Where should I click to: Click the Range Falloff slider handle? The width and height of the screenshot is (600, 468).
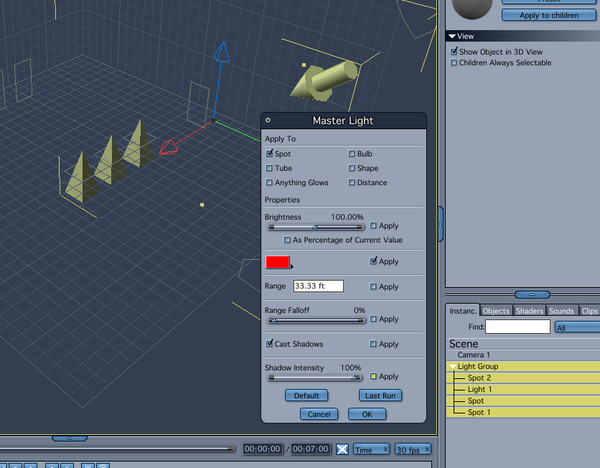tap(274, 320)
